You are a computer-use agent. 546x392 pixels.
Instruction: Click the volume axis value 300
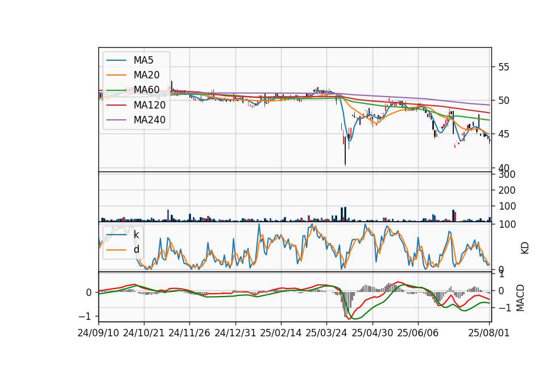pyautogui.click(x=507, y=174)
